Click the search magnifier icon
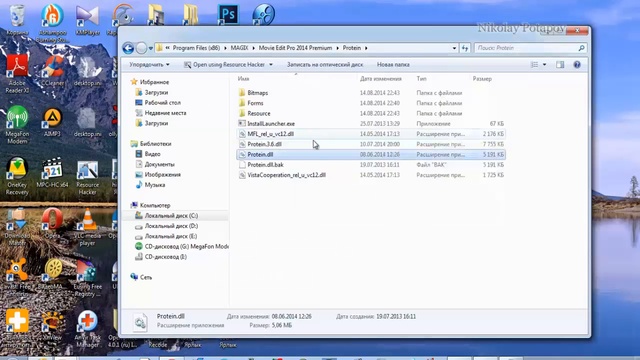 tap(581, 48)
